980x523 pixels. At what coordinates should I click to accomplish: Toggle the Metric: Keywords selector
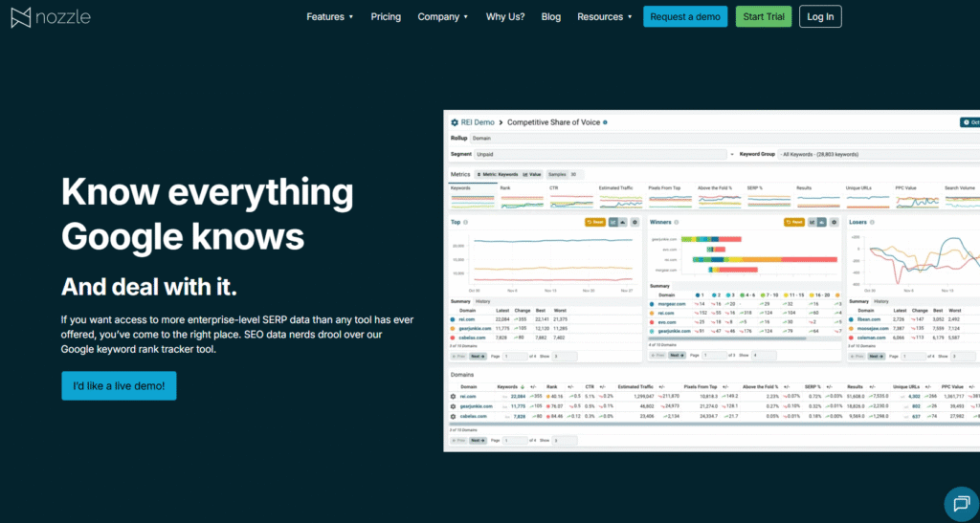(498, 174)
